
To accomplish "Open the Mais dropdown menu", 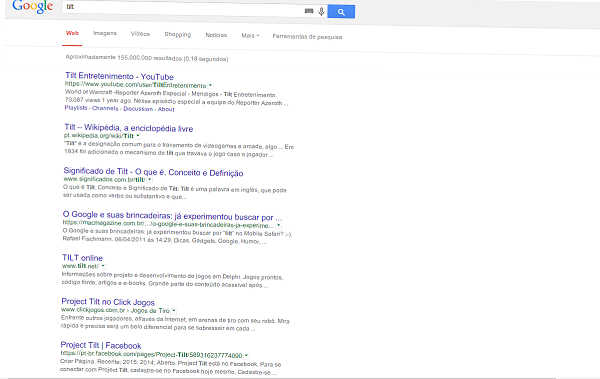I will click(250, 35).
